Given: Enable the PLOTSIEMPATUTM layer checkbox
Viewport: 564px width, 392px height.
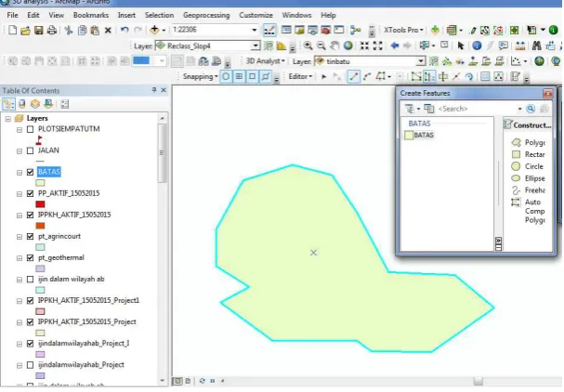Looking at the screenshot, I should [31, 129].
